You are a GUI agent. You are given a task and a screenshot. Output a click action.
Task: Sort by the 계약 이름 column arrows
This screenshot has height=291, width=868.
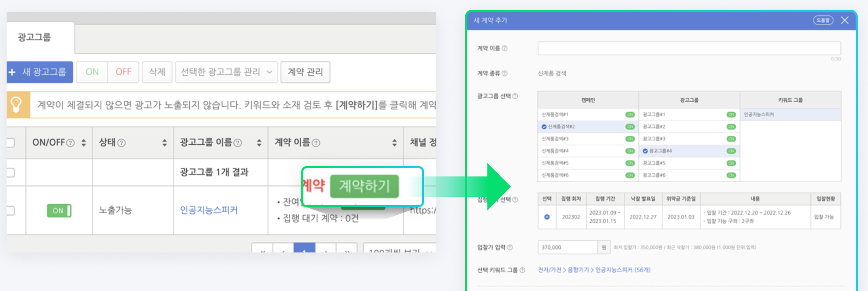point(394,143)
